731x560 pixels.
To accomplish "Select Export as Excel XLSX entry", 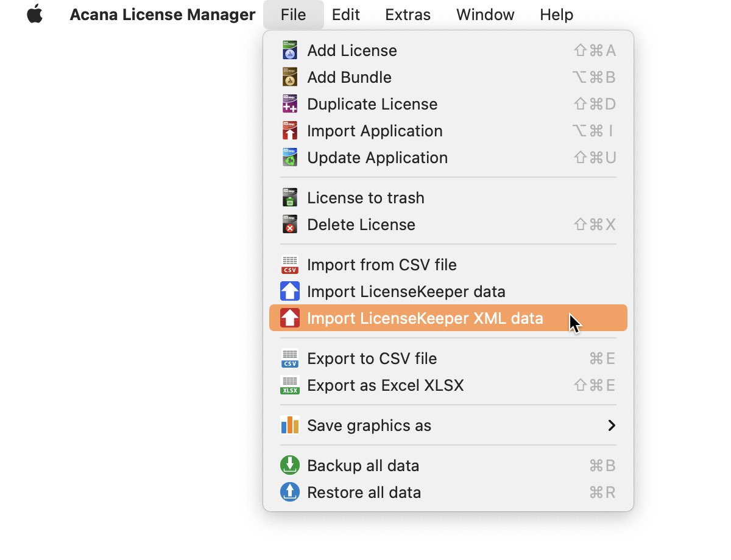I will (x=448, y=385).
